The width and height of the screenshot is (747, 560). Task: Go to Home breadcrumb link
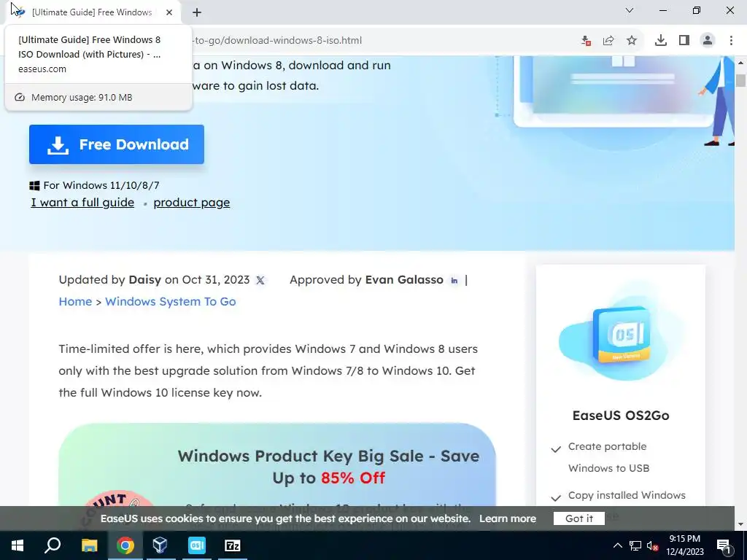[x=75, y=301]
